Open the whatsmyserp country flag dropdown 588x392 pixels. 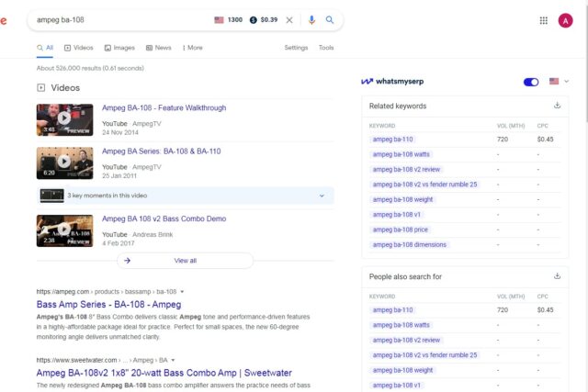pyautogui.click(x=559, y=81)
